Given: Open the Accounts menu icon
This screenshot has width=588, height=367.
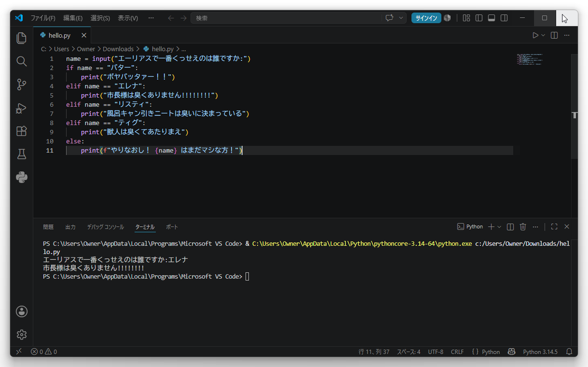Looking at the screenshot, I should pyautogui.click(x=22, y=311).
